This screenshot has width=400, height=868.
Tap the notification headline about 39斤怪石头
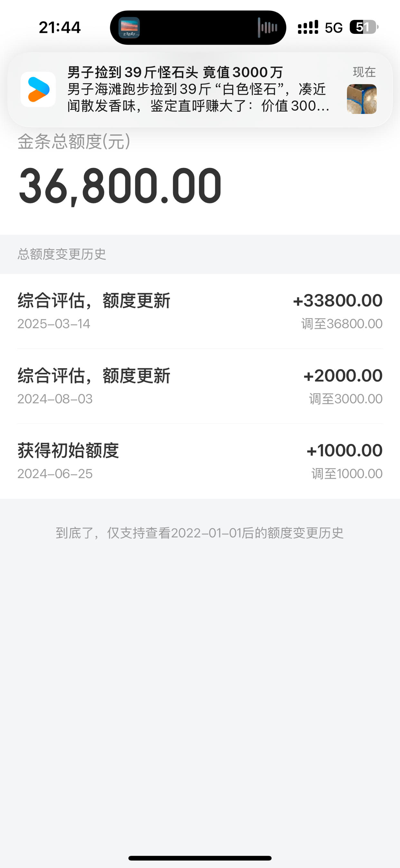tap(175, 72)
